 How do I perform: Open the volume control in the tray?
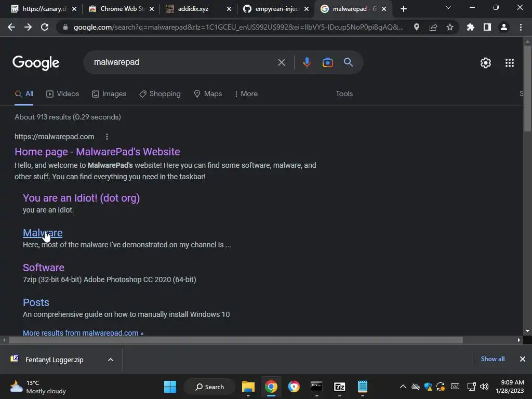coord(484,387)
